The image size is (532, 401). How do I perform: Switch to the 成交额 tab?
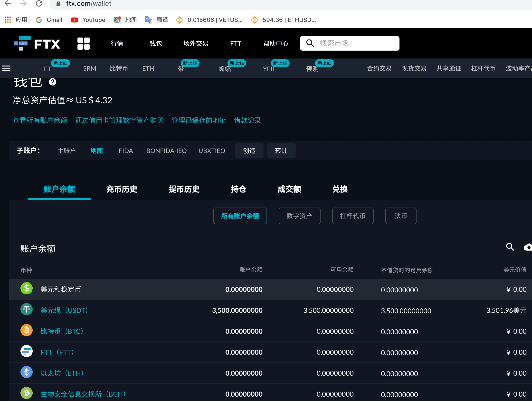[289, 189]
